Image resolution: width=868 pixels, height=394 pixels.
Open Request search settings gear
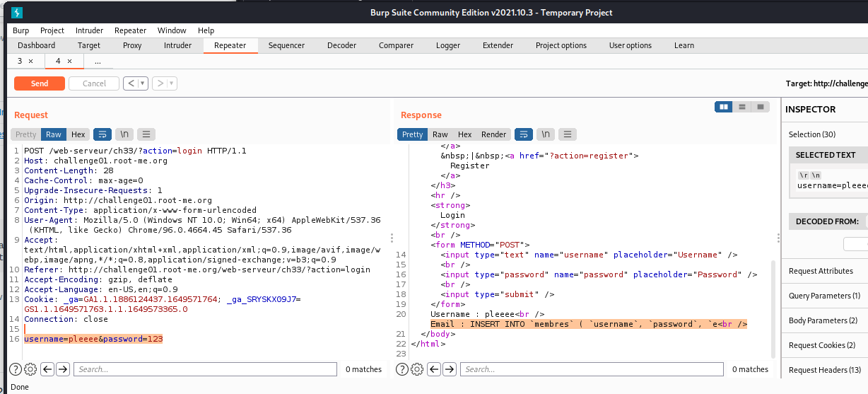point(30,369)
